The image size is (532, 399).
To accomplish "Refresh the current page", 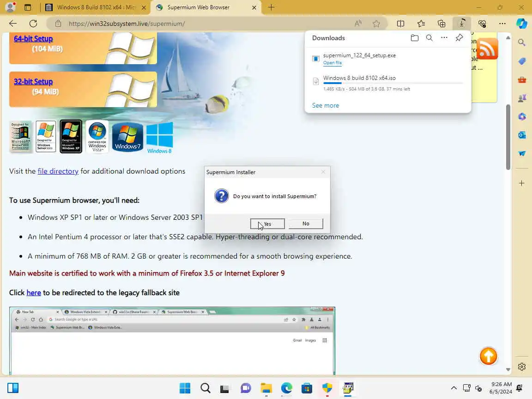I will [33, 24].
